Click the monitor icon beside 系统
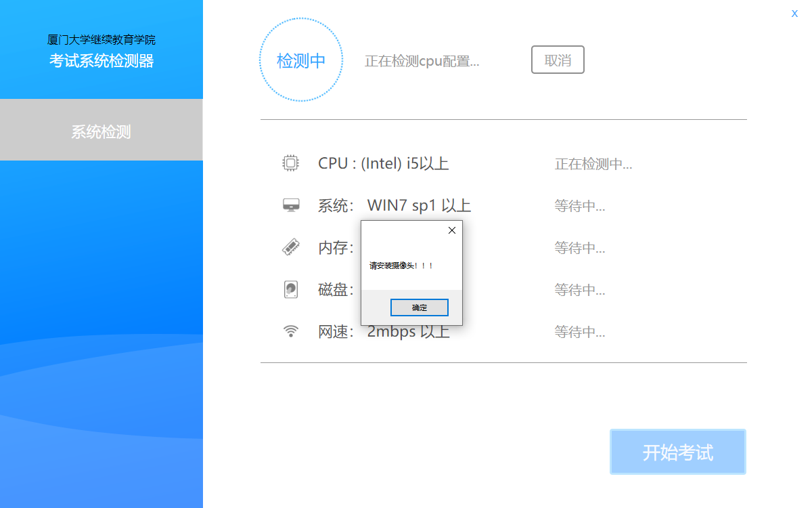812x508 pixels. [290, 205]
